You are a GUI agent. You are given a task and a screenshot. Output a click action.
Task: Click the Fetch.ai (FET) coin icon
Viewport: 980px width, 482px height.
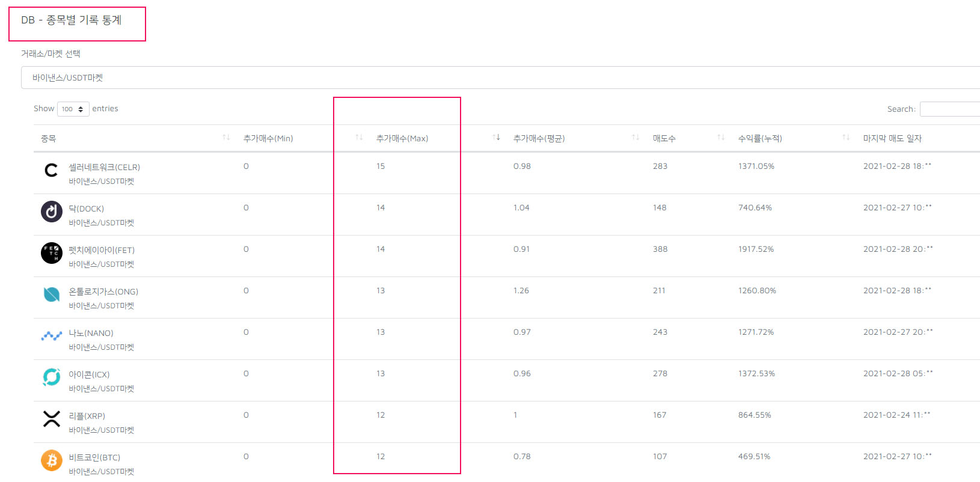tap(52, 253)
